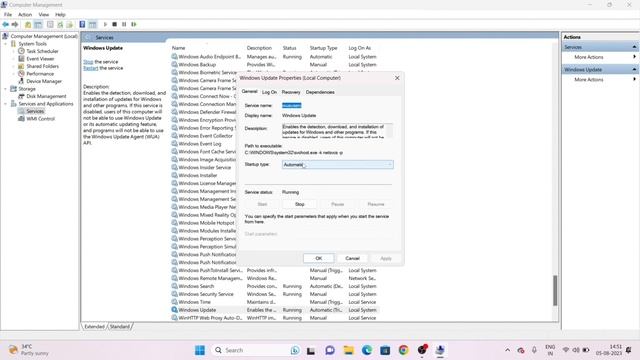Collapse Services and Applications tree node

tap(6, 104)
